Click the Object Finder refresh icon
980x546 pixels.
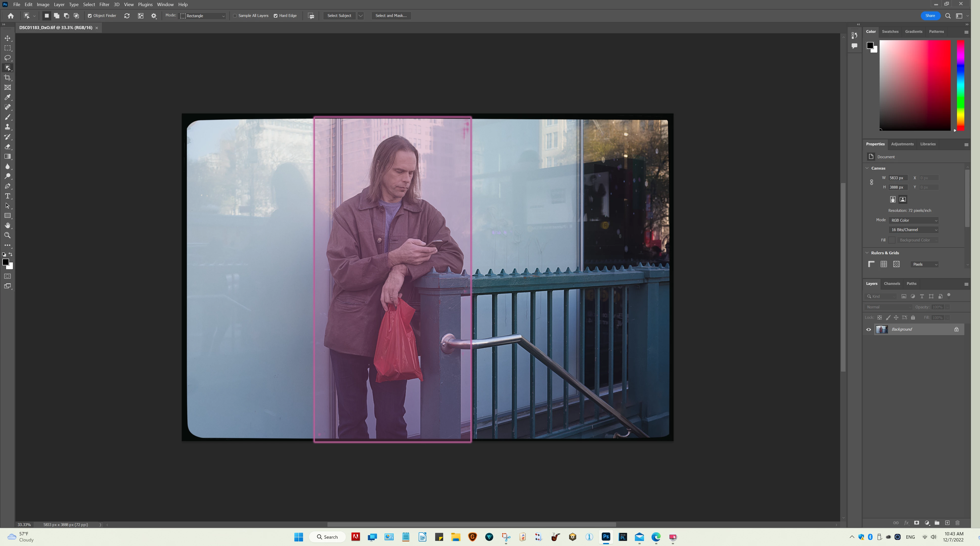pos(127,16)
